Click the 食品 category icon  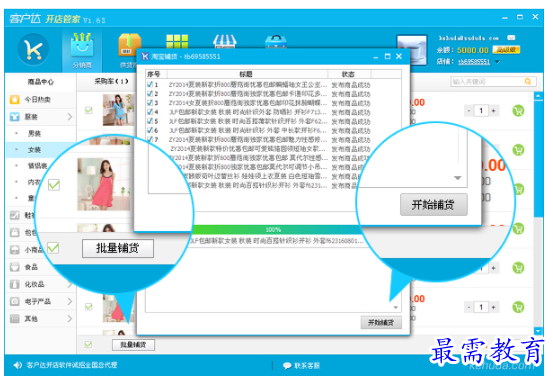coord(14,267)
